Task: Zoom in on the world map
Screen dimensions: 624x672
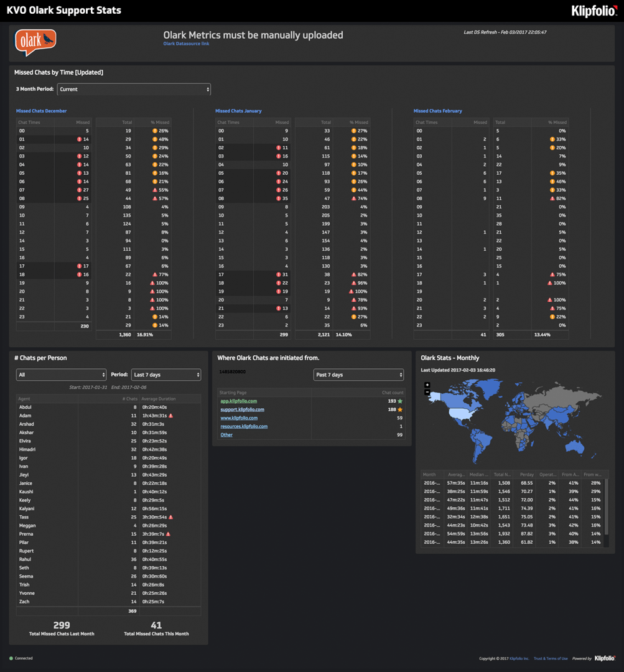Action: (x=427, y=385)
